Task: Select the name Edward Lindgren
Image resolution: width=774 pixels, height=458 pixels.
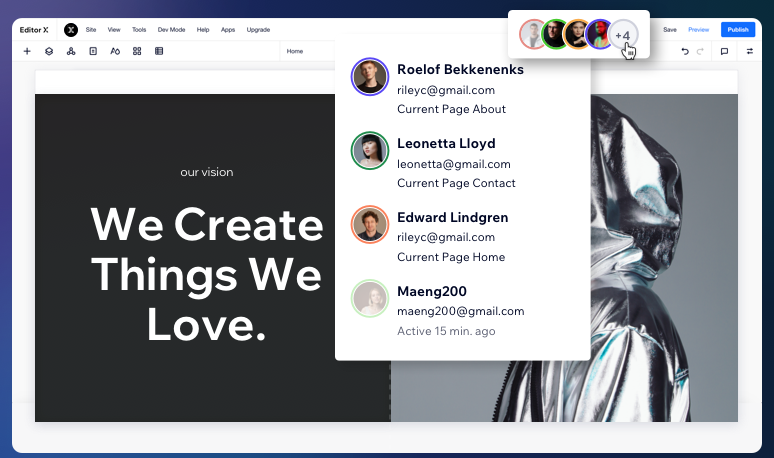Action: click(452, 218)
